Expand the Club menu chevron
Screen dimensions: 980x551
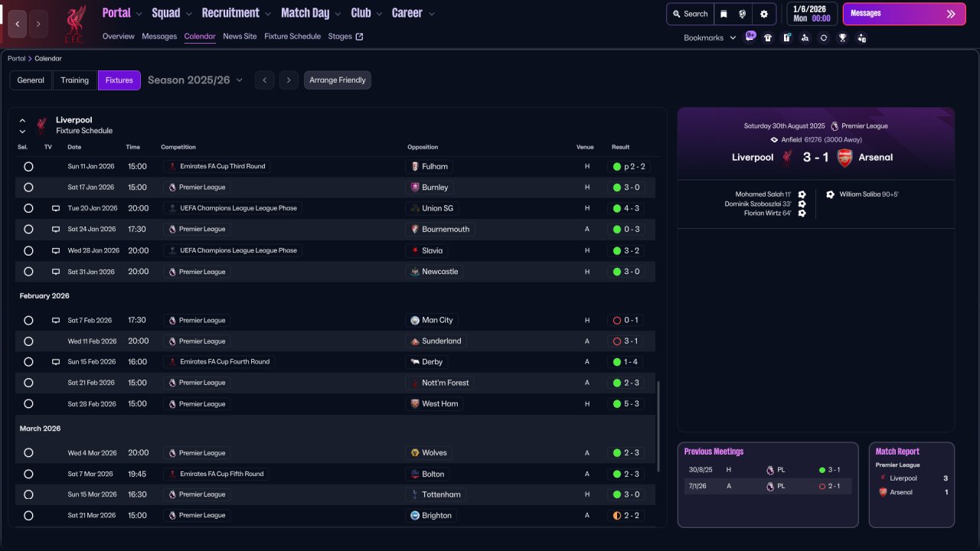tap(379, 14)
